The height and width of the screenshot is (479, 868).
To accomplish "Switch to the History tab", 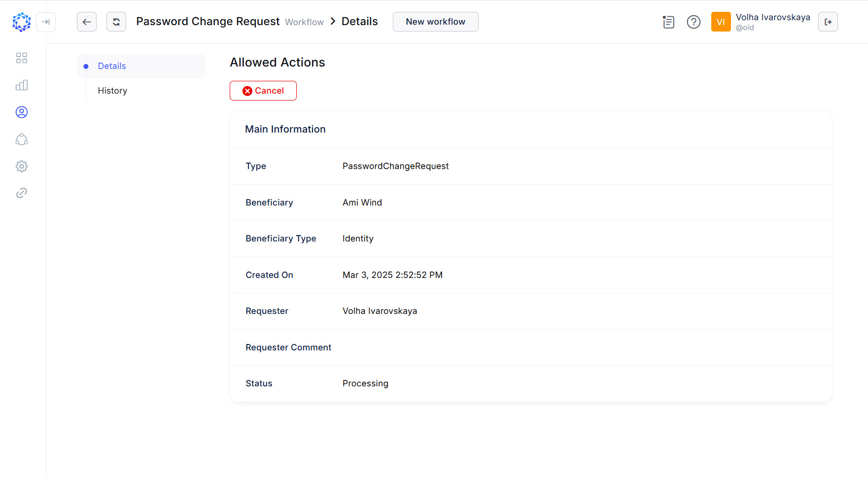I will [x=112, y=90].
